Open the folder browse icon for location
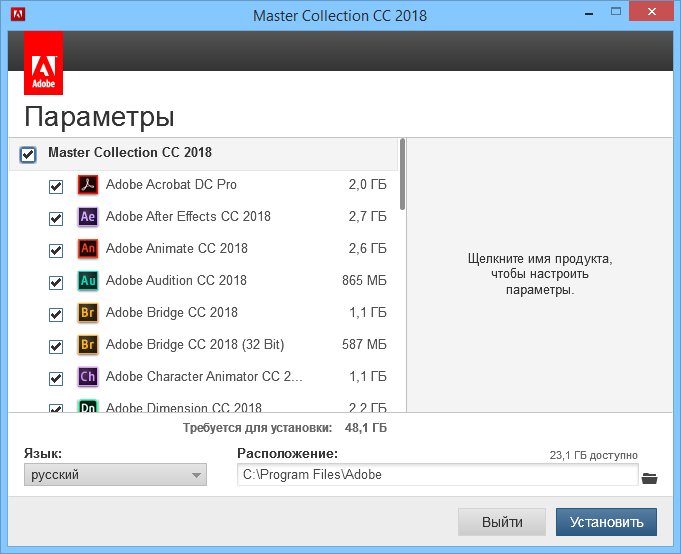 pyautogui.click(x=650, y=477)
